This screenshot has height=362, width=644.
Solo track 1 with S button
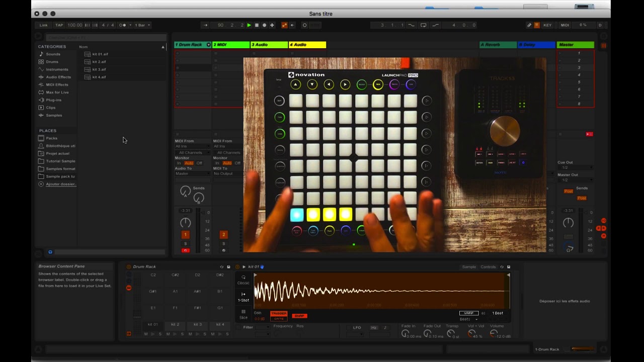(185, 244)
